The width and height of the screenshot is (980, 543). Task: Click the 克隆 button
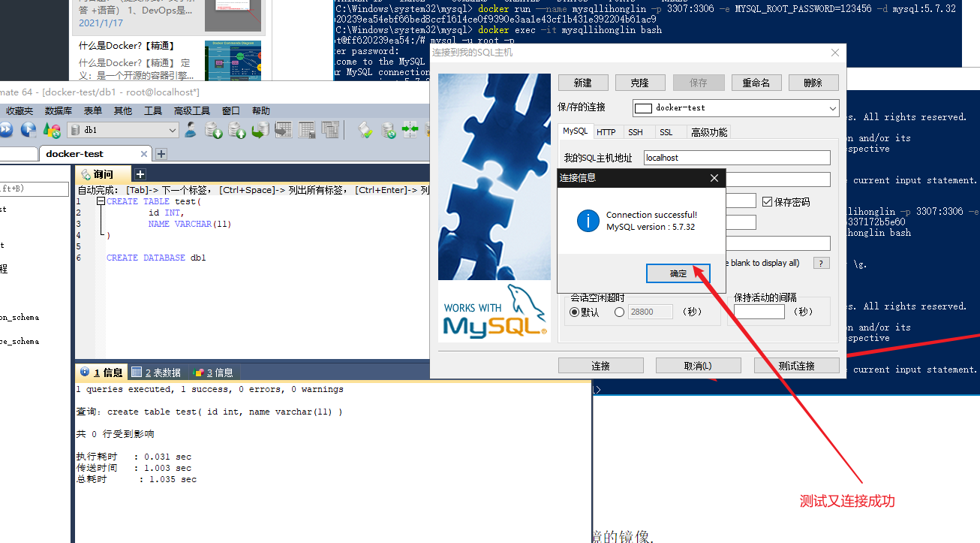(x=640, y=83)
